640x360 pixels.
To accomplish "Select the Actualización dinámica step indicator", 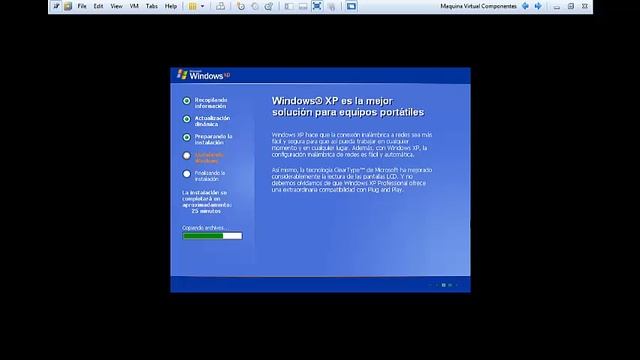I will 187,119.
